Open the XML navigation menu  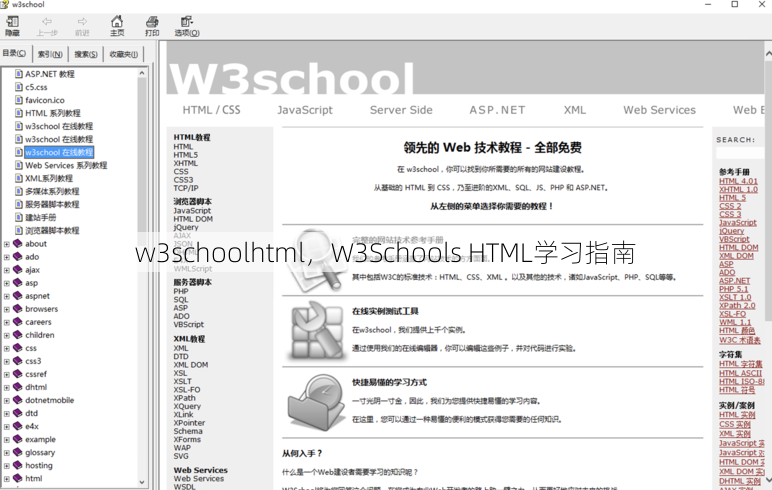click(x=575, y=110)
